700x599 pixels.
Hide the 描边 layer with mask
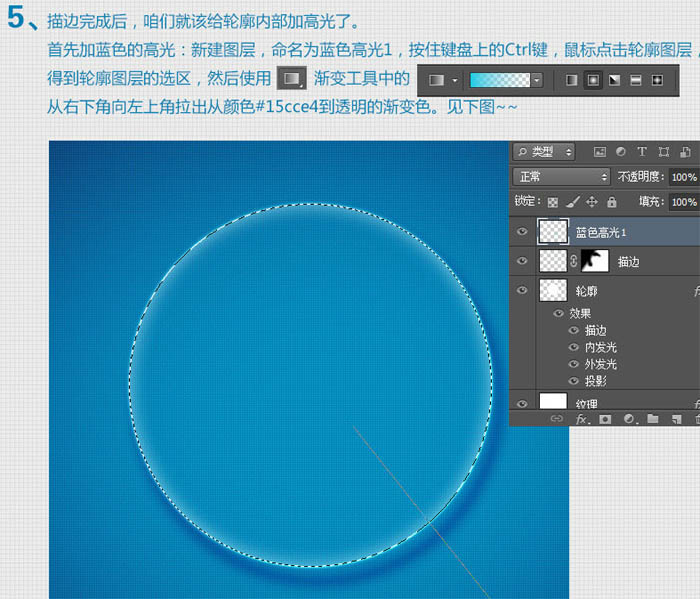coord(522,261)
